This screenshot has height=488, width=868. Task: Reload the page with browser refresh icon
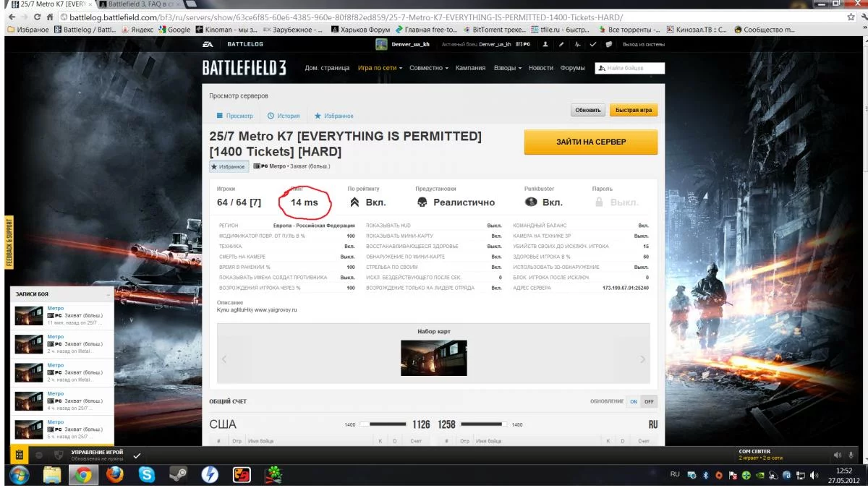point(37,17)
